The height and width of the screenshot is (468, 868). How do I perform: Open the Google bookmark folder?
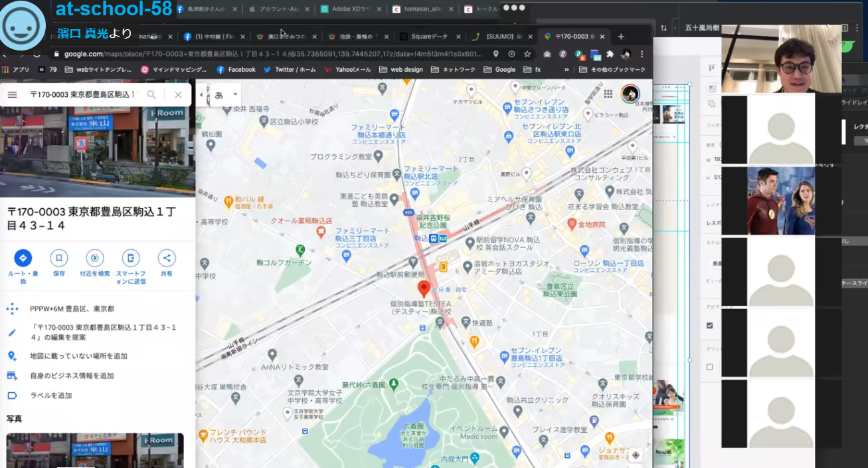(499, 69)
